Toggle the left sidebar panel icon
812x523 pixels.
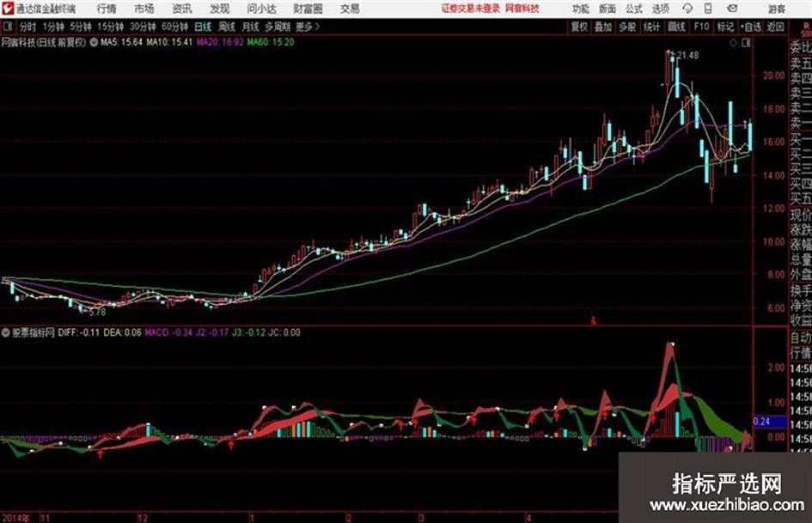7,27
